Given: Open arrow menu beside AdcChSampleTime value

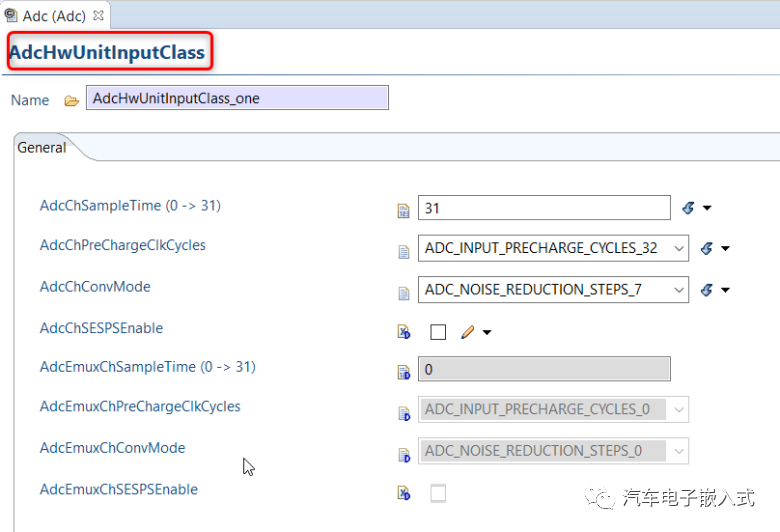Looking at the screenshot, I should tap(707, 208).
